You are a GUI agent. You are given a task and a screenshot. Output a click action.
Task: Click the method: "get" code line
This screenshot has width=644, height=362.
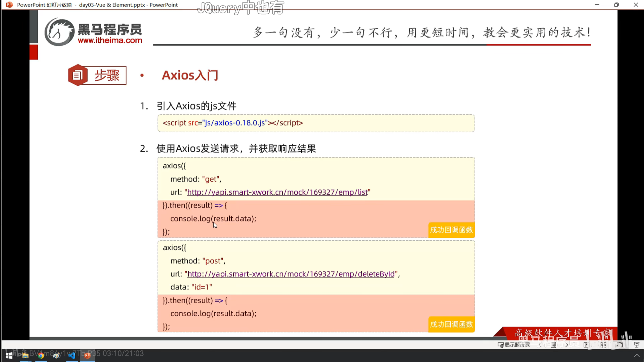tap(196, 179)
